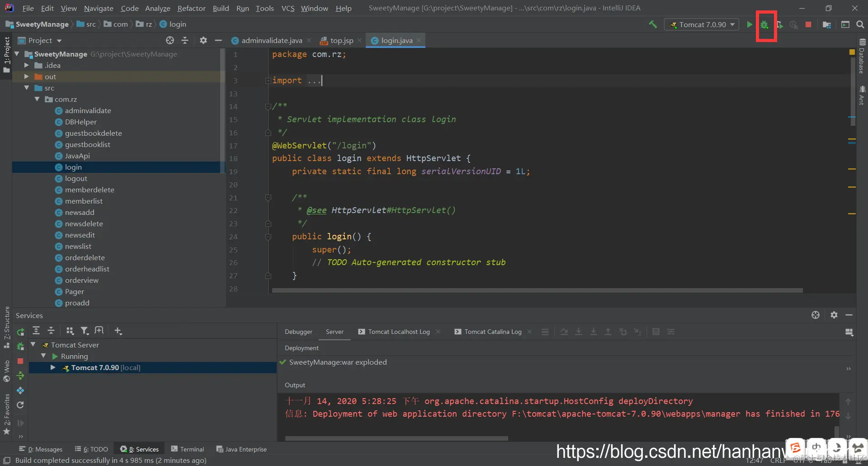Open services in new tab icon

coord(99,331)
